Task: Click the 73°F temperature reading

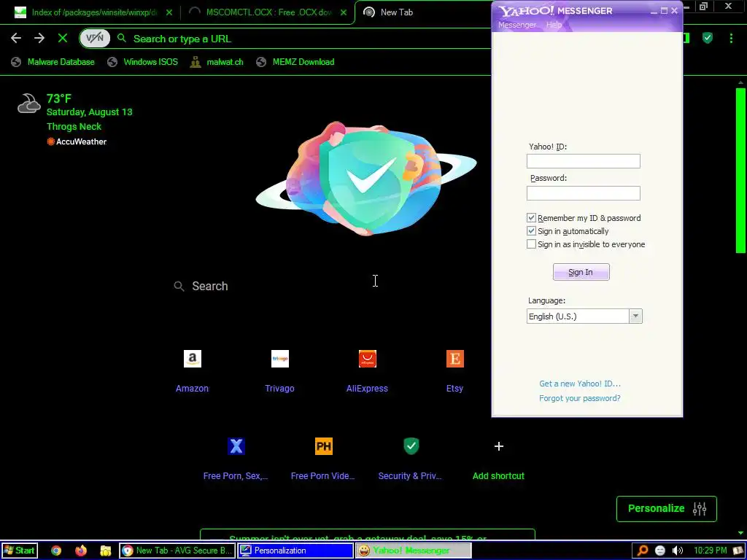Action: 58,98
